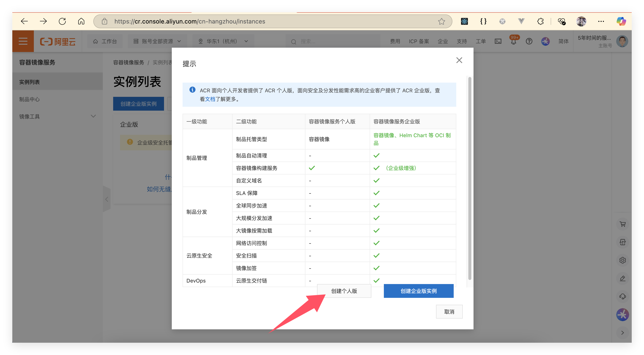Open the browser profile avatar

(x=581, y=21)
